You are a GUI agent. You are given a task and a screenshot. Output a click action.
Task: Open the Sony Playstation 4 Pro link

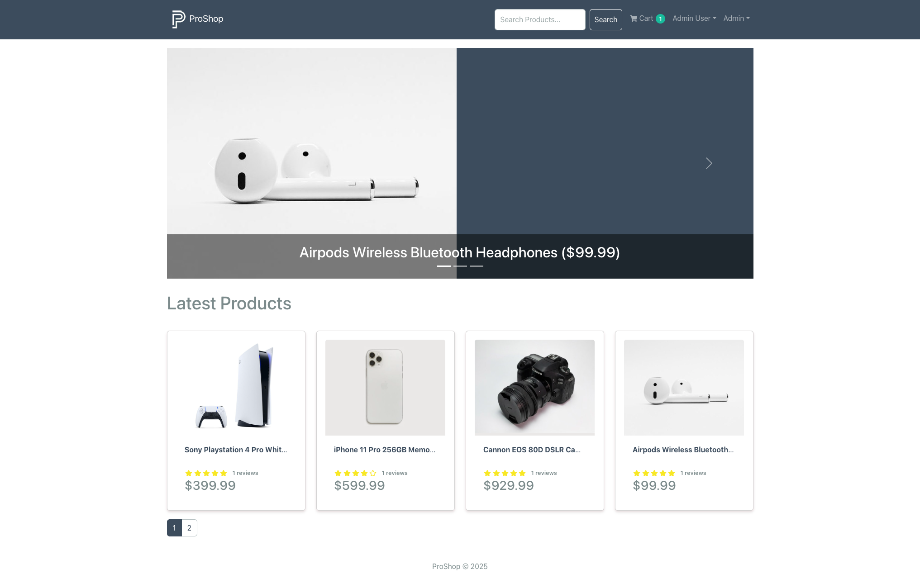point(236,450)
